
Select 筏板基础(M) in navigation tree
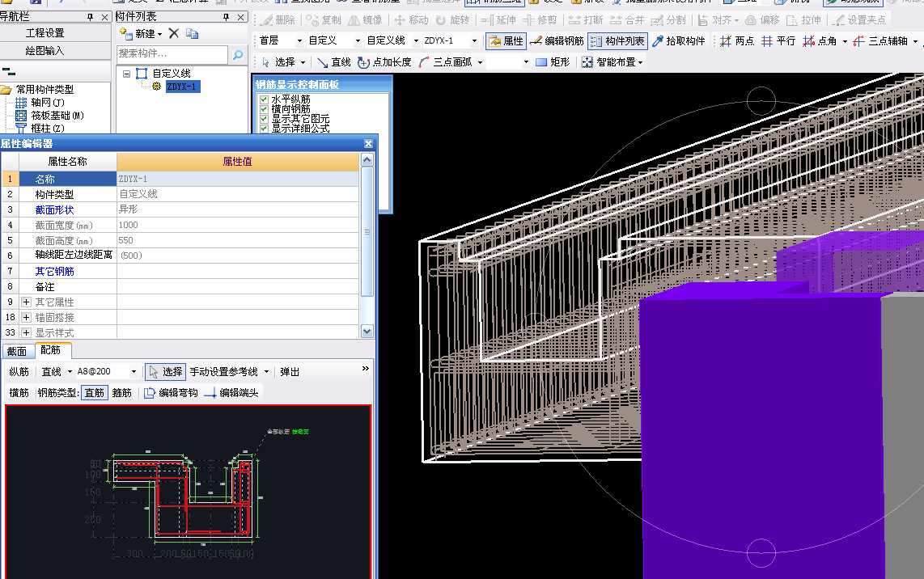pos(51,116)
